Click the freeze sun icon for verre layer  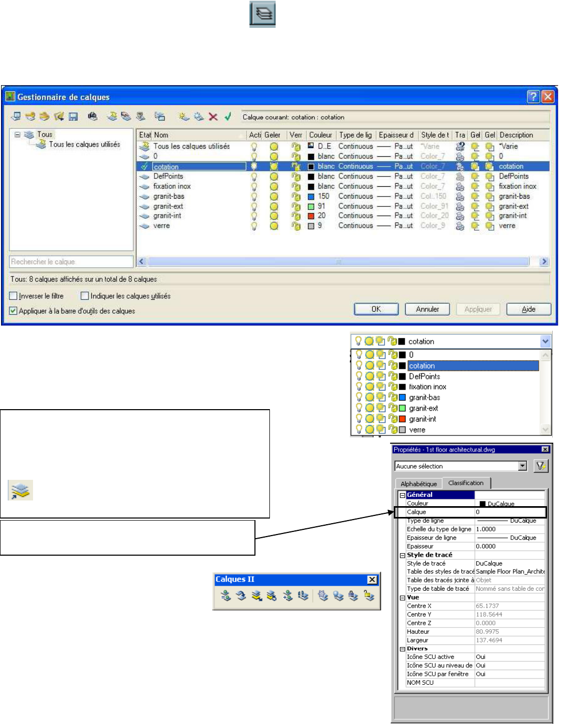[x=274, y=226]
